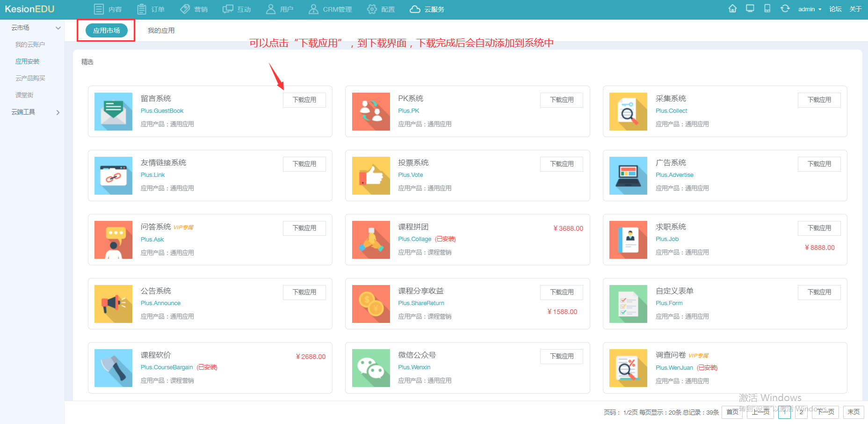Open the 配置 settings menu
This screenshot has height=424, width=868.
click(381, 9)
